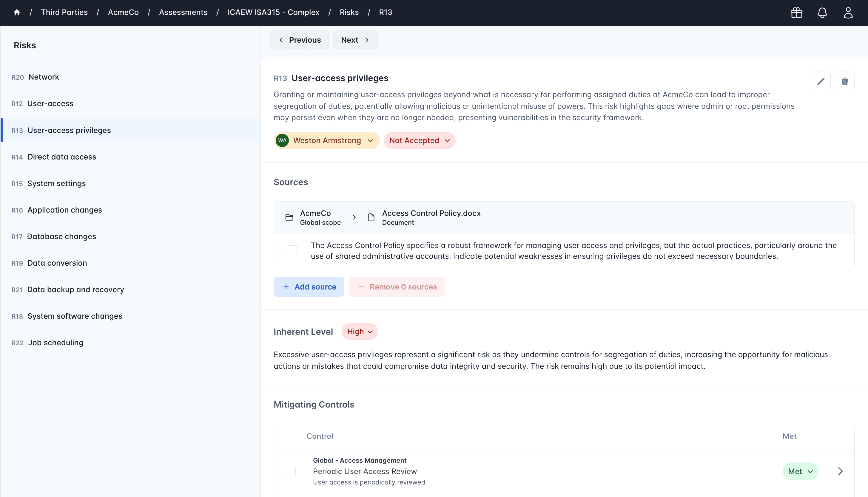Click the AcmeCo folder icon in Sources
This screenshot has height=497, width=868.
(289, 217)
